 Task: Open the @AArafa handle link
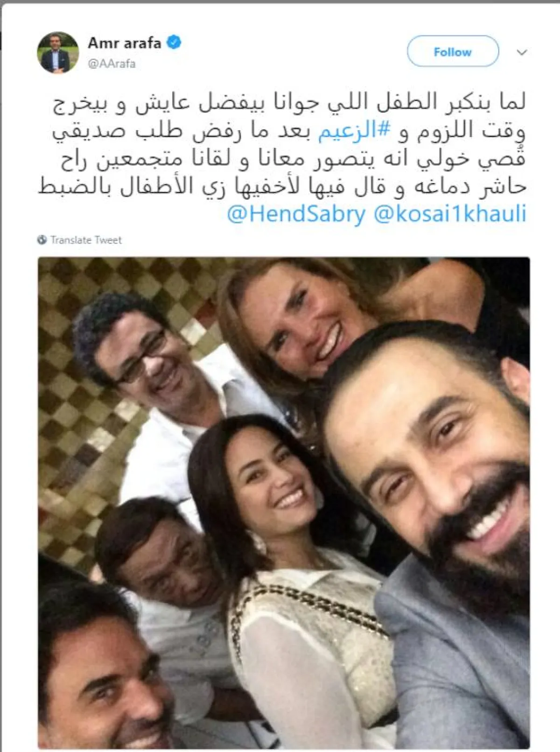tap(112, 63)
